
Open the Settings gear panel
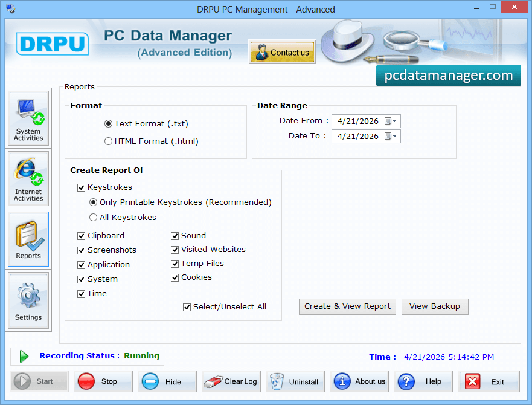(x=28, y=300)
